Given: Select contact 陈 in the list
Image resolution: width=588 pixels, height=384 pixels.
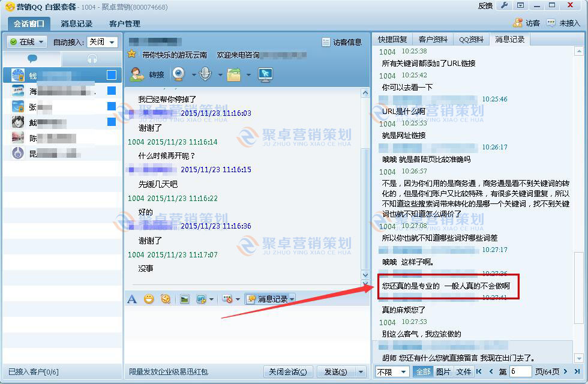Looking at the screenshot, I should (62, 137).
